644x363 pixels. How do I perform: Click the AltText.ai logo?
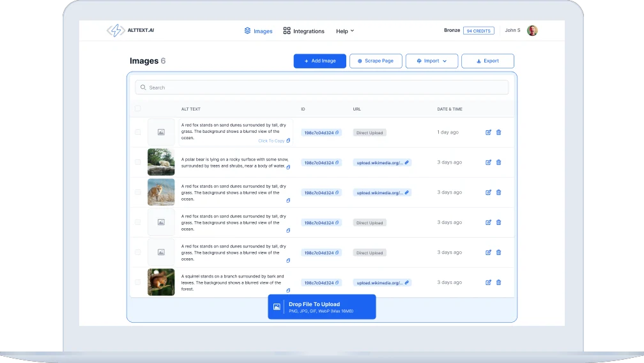130,31
